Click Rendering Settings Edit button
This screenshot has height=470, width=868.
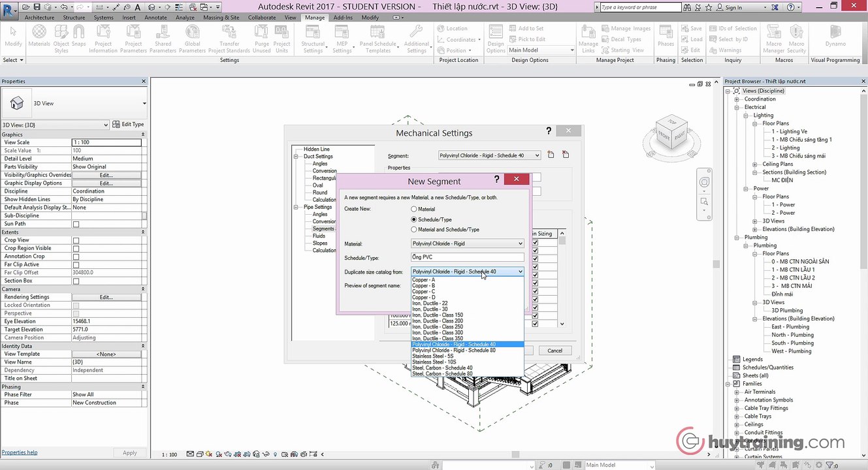click(106, 297)
